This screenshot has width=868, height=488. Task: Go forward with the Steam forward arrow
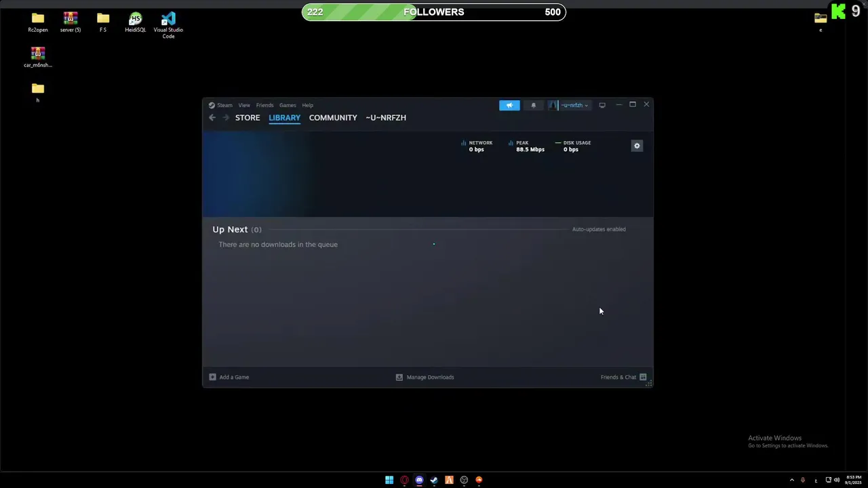tap(226, 117)
